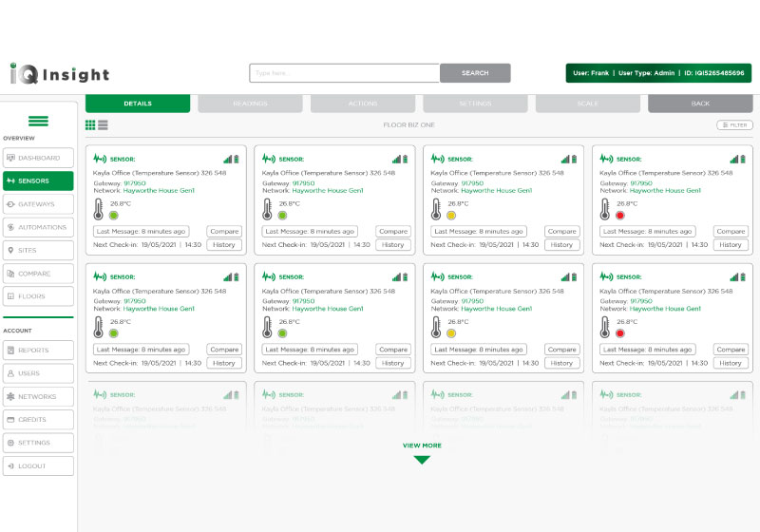The width and height of the screenshot is (760, 532).
Task: Switch to grid view layout
Action: (x=90, y=124)
